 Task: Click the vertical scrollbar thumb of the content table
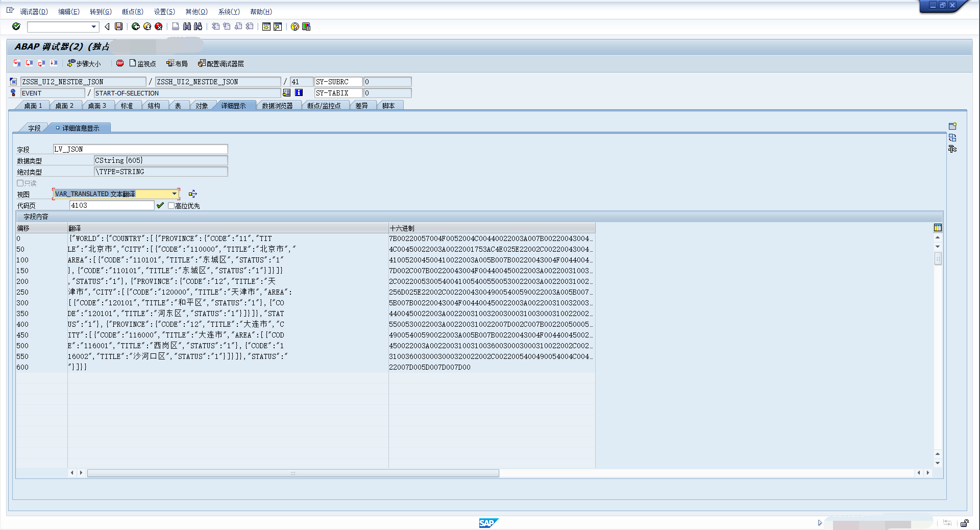coord(938,259)
